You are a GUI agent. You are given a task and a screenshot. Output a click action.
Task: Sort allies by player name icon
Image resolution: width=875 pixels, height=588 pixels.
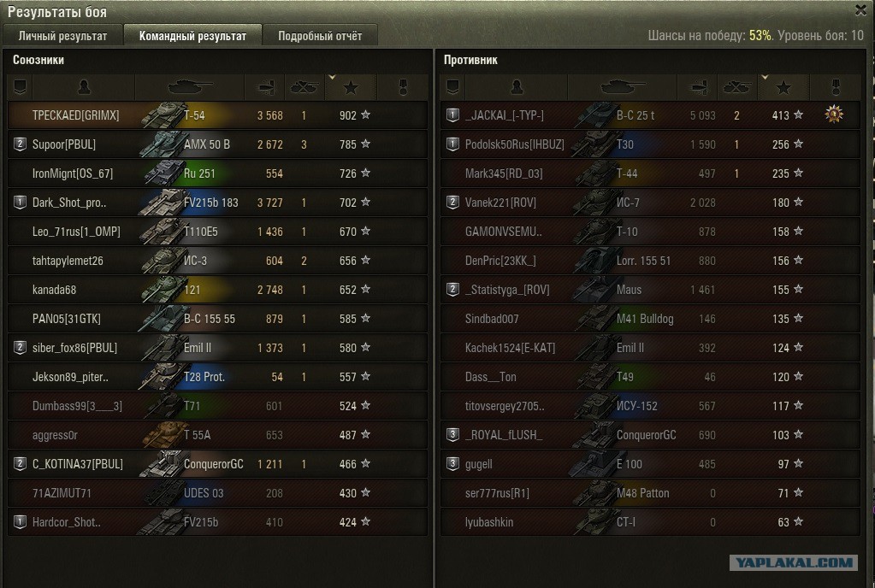85,87
